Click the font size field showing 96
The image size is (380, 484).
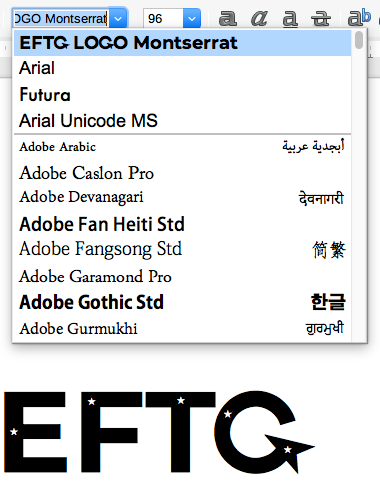click(163, 19)
